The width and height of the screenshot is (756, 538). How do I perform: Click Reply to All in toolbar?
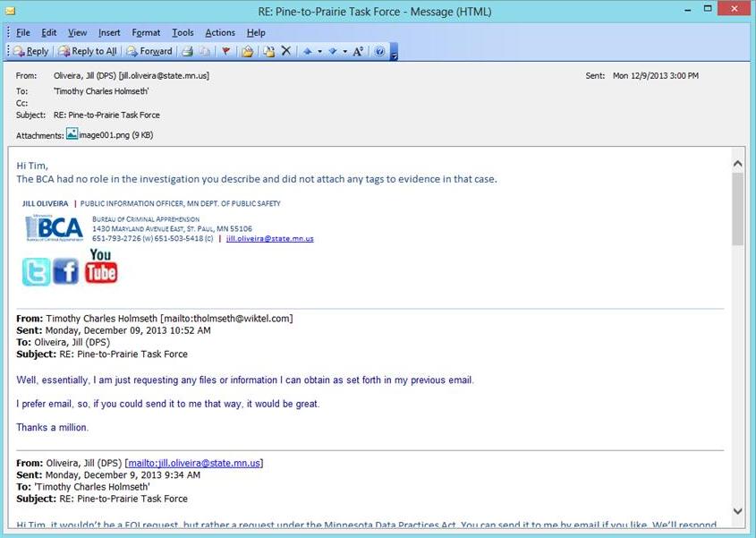[x=88, y=51]
